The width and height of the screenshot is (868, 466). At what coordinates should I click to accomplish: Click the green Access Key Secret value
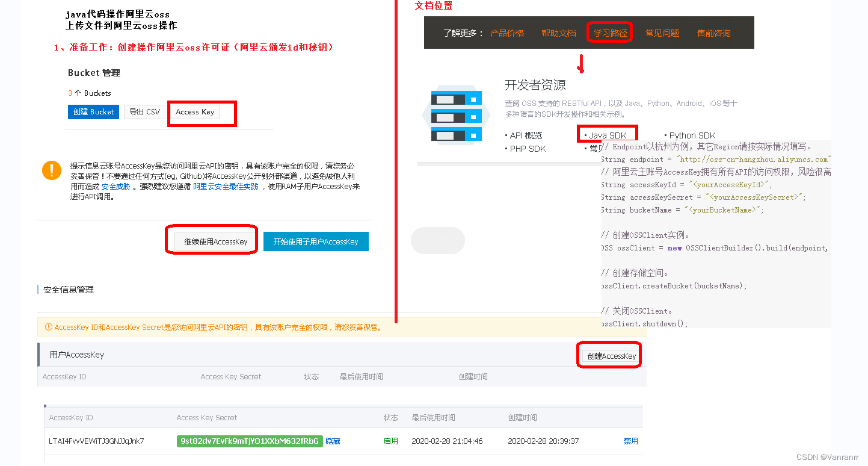(250, 441)
